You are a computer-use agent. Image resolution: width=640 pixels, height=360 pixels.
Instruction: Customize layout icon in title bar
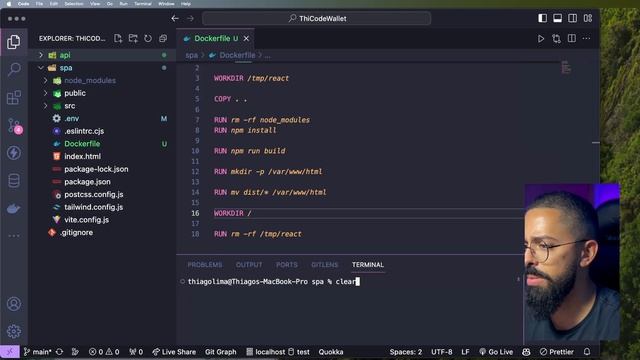588,18
